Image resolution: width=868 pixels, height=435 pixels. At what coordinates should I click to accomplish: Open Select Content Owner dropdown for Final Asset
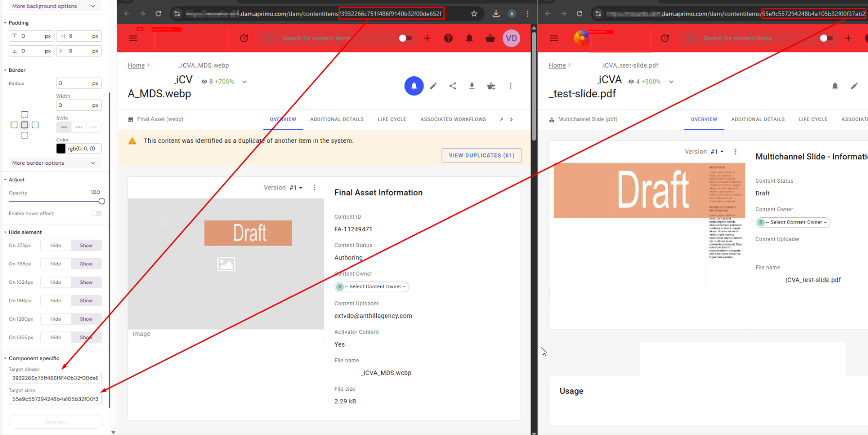[372, 287]
